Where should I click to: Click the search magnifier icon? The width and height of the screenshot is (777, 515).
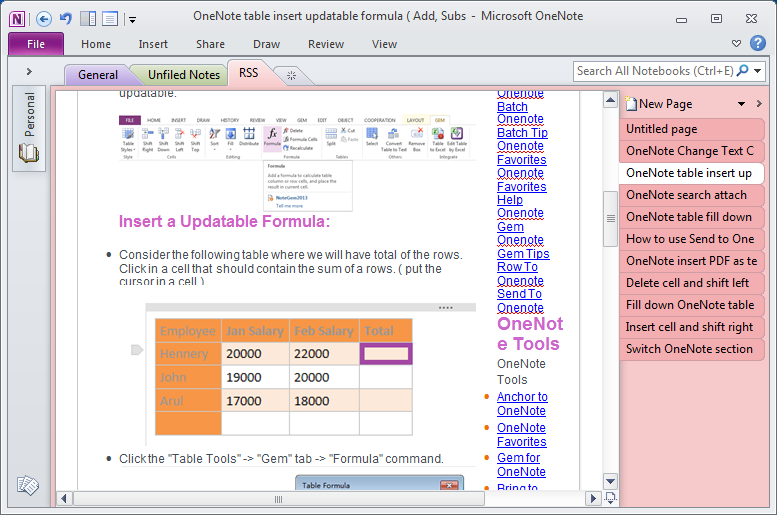click(742, 70)
